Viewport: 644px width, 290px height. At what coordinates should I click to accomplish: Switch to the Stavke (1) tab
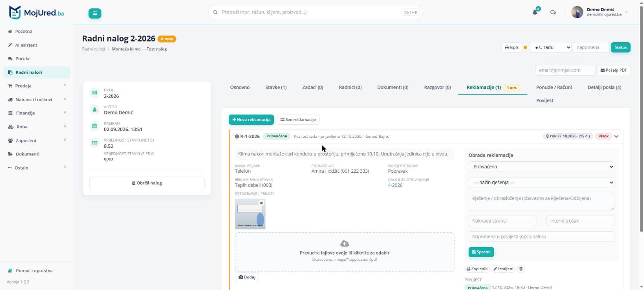tap(276, 87)
